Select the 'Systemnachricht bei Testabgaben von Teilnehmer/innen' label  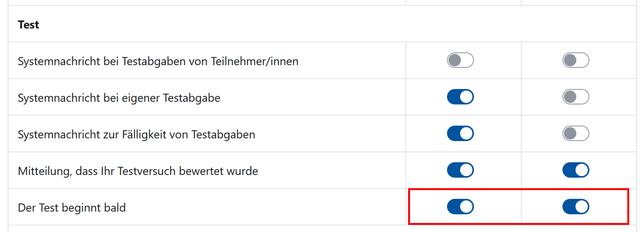click(x=158, y=61)
